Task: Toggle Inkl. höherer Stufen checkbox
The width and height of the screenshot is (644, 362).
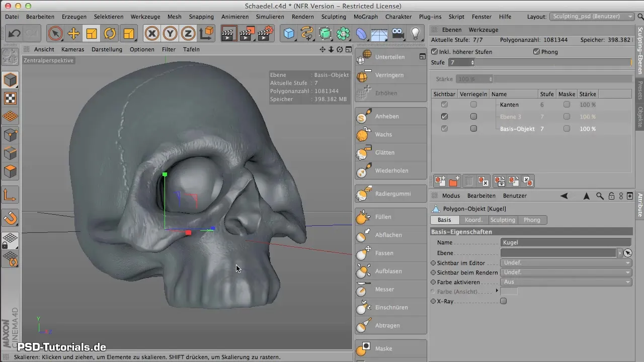Action: coord(435,52)
